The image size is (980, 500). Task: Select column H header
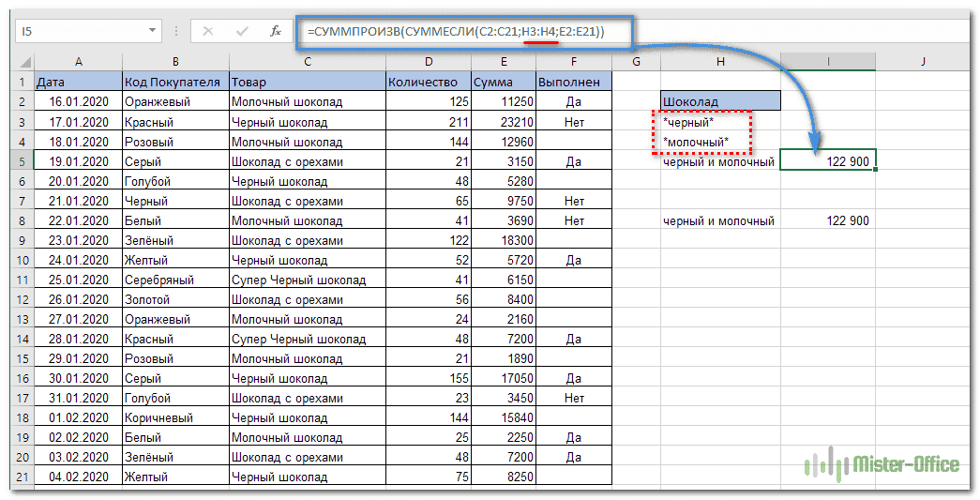point(719,62)
